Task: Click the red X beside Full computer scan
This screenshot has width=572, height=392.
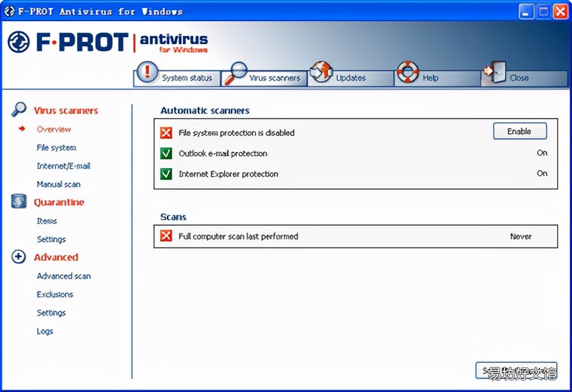Action: (166, 236)
